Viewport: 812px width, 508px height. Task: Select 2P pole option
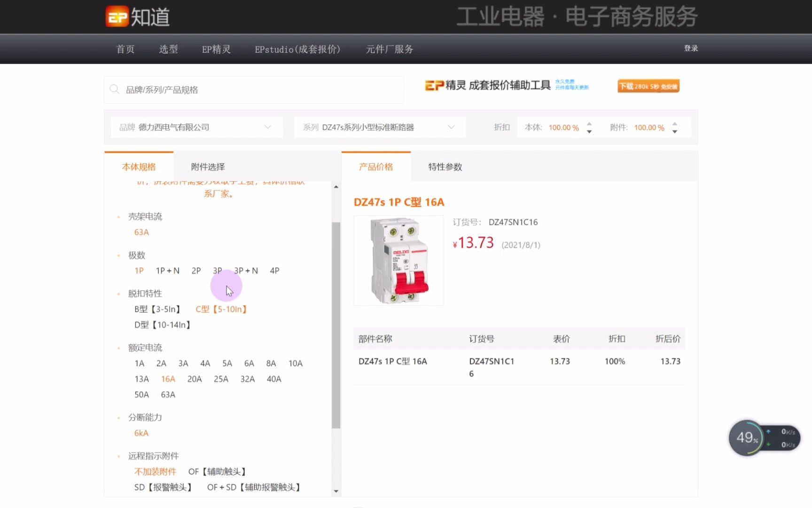click(x=196, y=270)
